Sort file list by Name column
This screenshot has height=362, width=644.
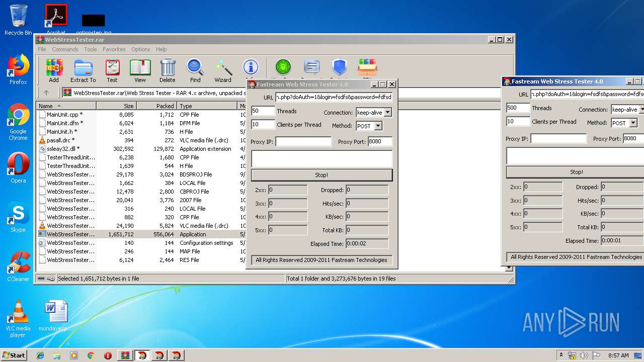point(66,106)
